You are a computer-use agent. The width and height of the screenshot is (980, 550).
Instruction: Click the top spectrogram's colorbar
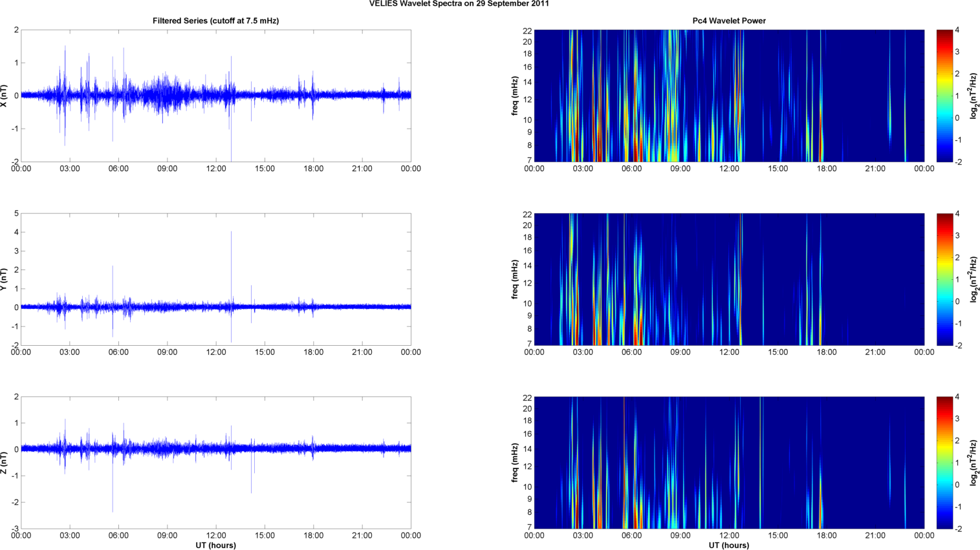point(944,96)
